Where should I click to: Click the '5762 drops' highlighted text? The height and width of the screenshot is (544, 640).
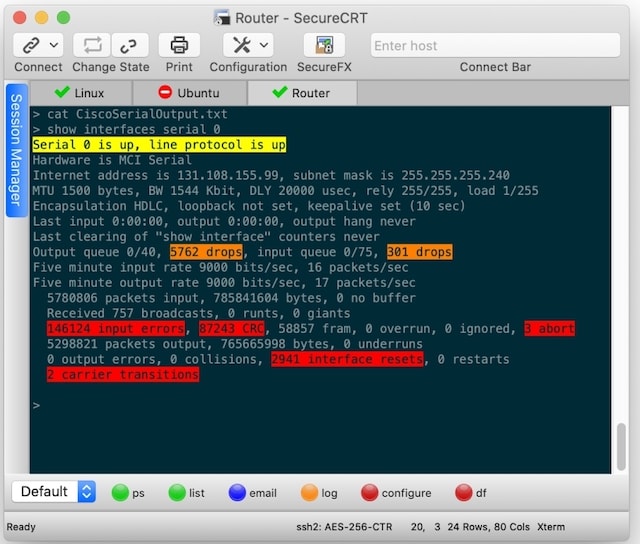click(x=206, y=252)
